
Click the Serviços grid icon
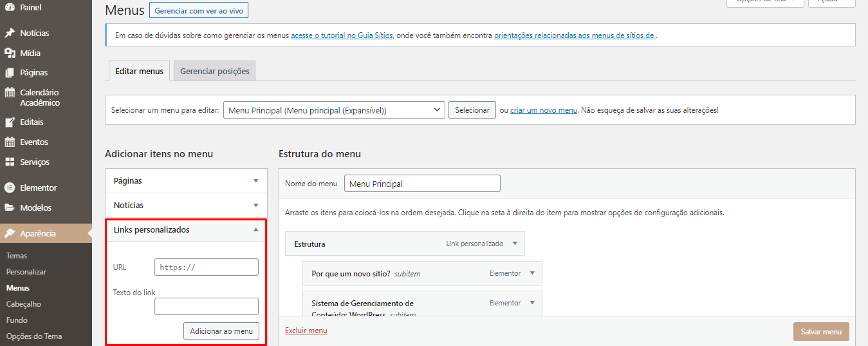[10, 162]
